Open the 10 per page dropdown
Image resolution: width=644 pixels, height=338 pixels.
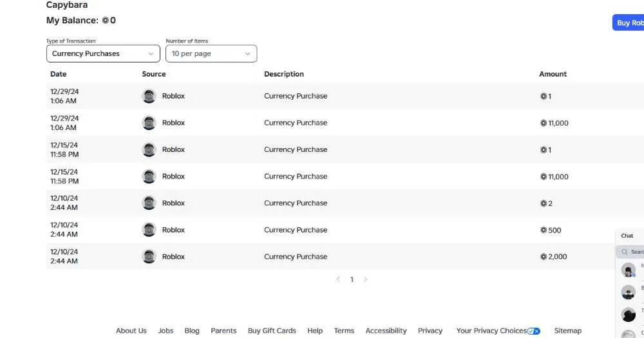(x=211, y=54)
